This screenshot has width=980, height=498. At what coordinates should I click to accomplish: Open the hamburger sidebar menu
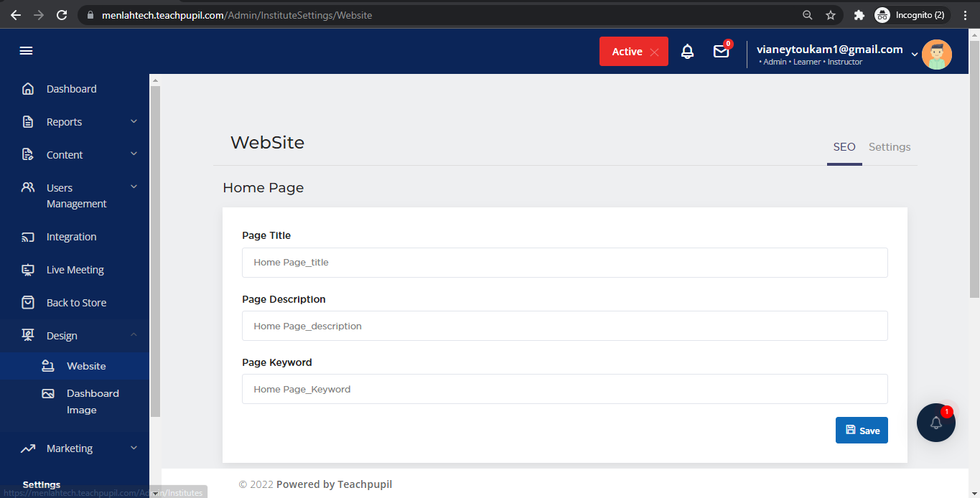tap(27, 51)
